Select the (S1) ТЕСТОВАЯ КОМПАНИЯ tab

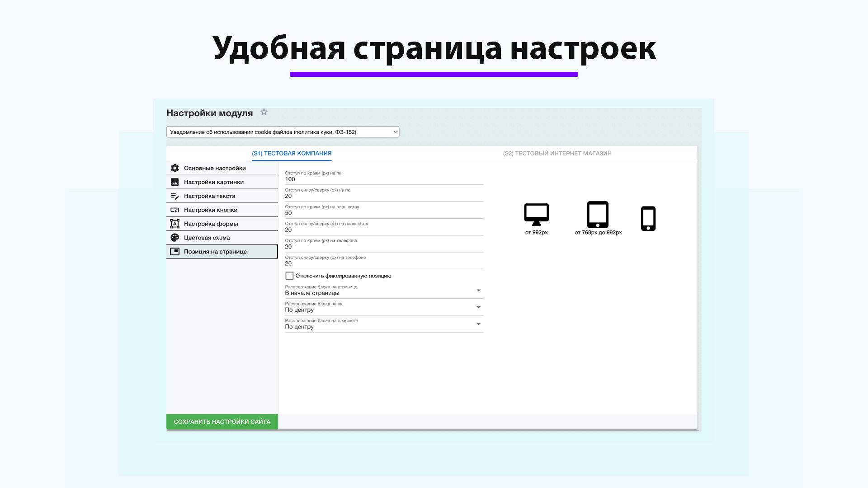coord(292,153)
